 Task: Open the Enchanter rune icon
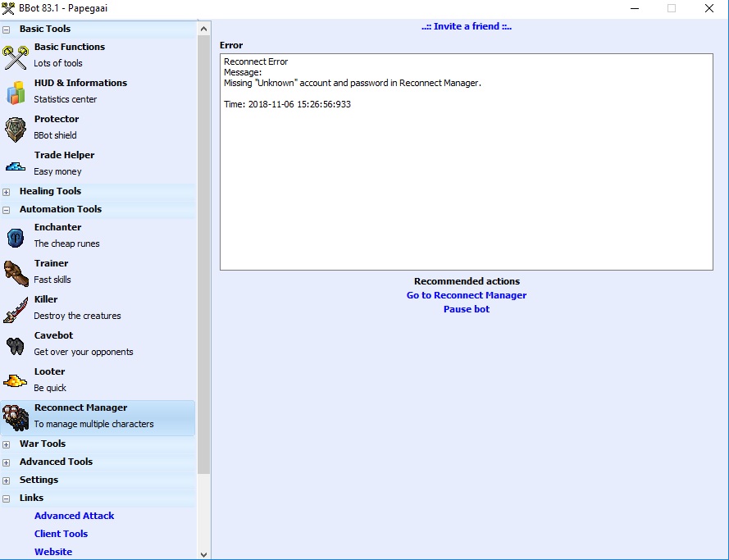point(16,236)
